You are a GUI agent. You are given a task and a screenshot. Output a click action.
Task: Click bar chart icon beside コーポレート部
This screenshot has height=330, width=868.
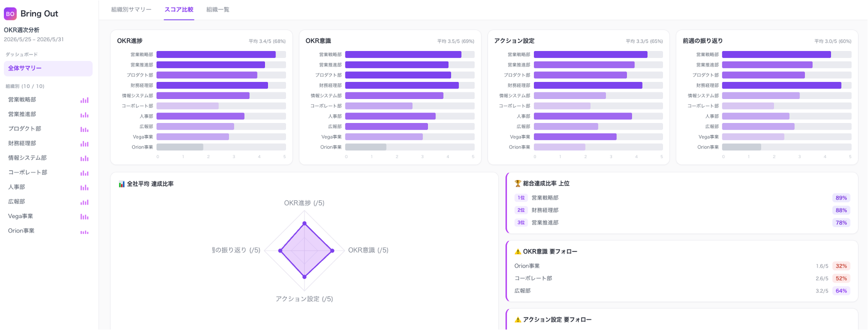coord(84,172)
